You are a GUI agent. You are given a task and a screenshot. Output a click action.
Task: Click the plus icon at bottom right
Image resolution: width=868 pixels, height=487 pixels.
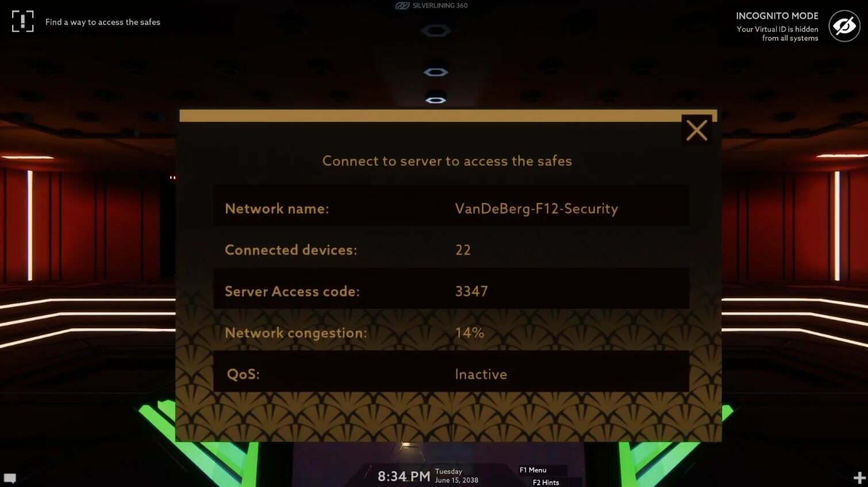point(859,478)
